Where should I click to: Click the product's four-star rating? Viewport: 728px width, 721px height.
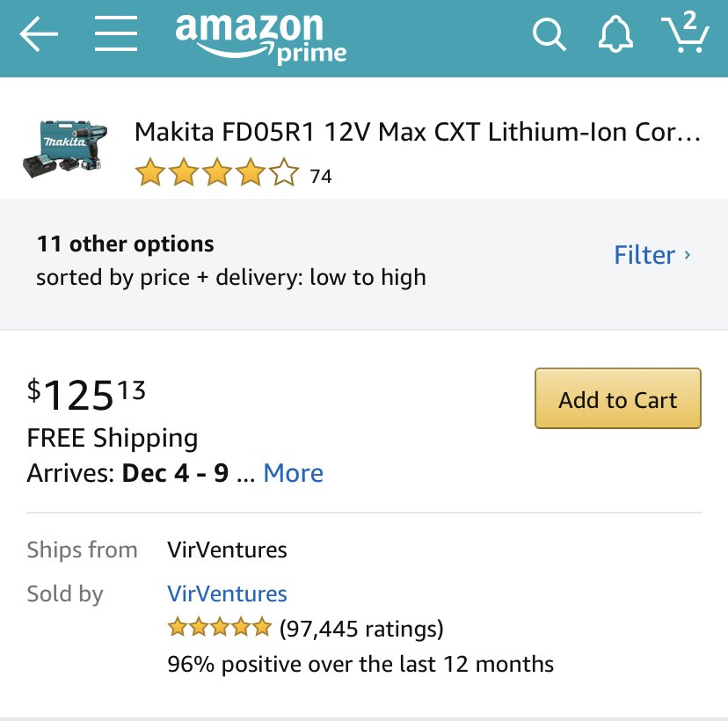click(x=217, y=172)
